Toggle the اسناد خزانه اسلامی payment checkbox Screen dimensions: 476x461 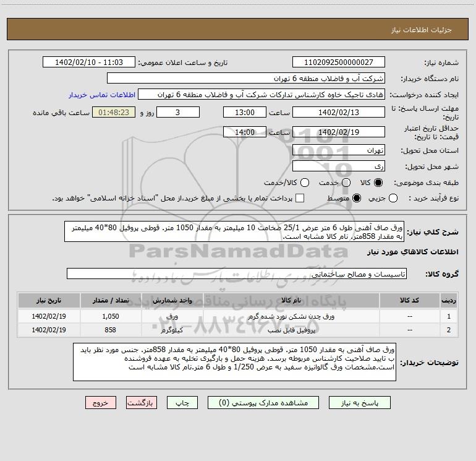coord(300,198)
